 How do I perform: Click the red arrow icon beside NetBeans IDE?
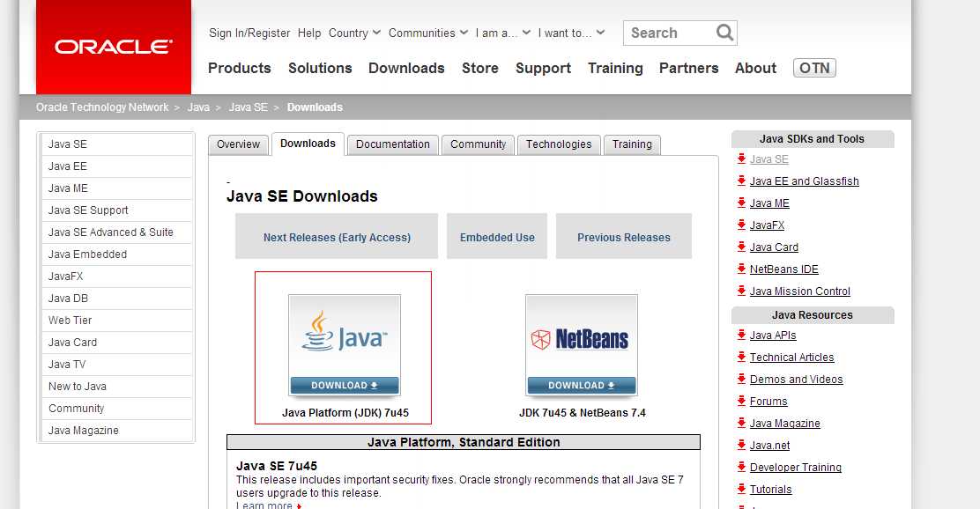[741, 269]
